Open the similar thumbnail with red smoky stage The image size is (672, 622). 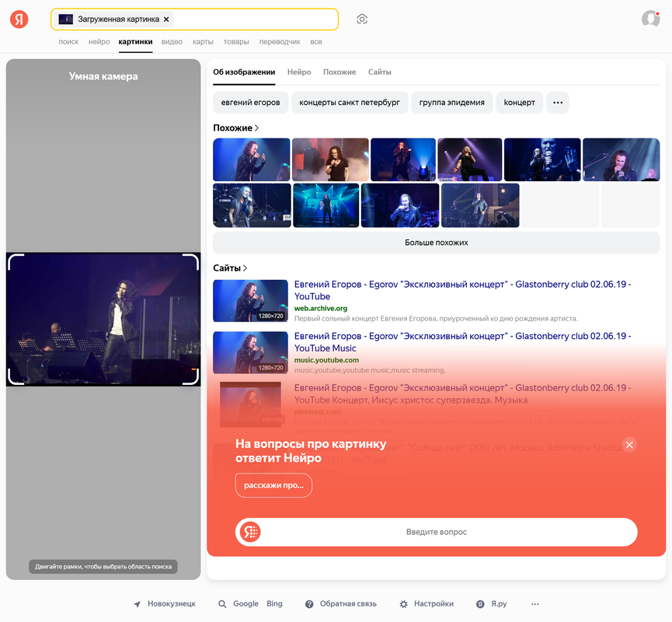330,159
